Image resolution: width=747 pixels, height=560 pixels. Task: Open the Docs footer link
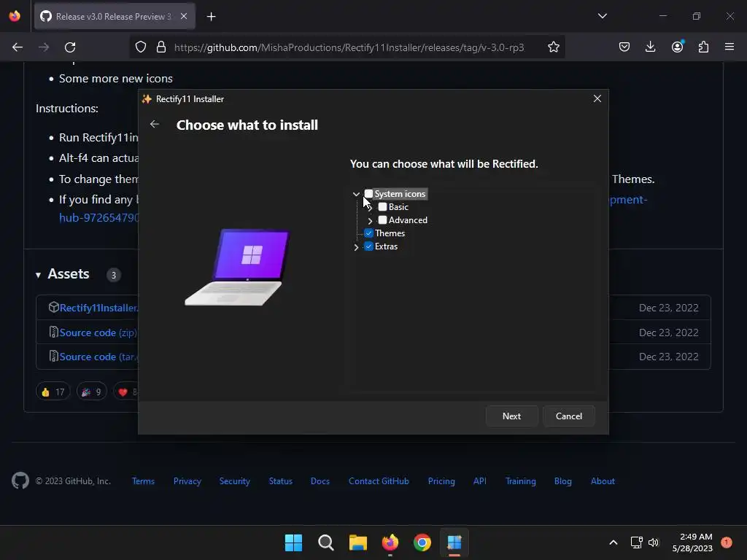pyautogui.click(x=320, y=481)
